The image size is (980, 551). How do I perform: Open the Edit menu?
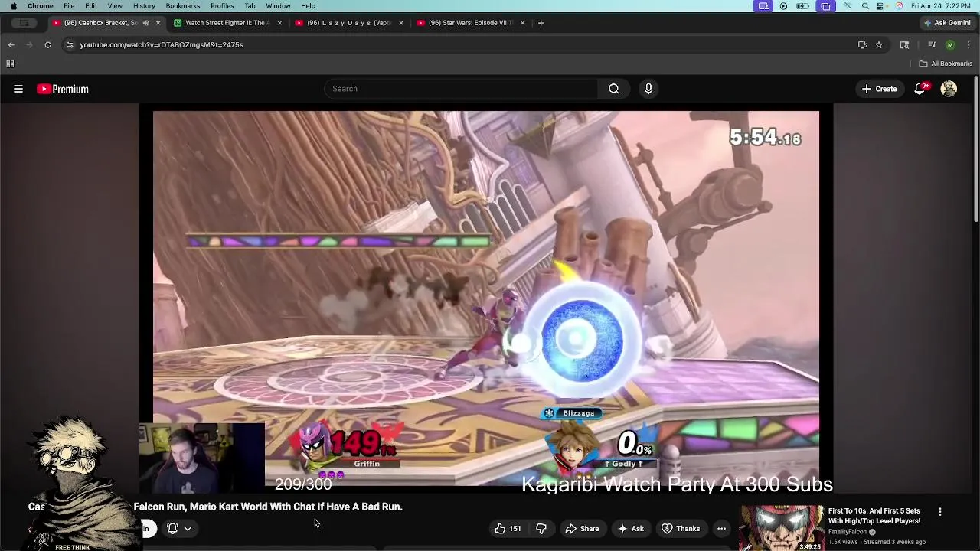[x=91, y=6]
